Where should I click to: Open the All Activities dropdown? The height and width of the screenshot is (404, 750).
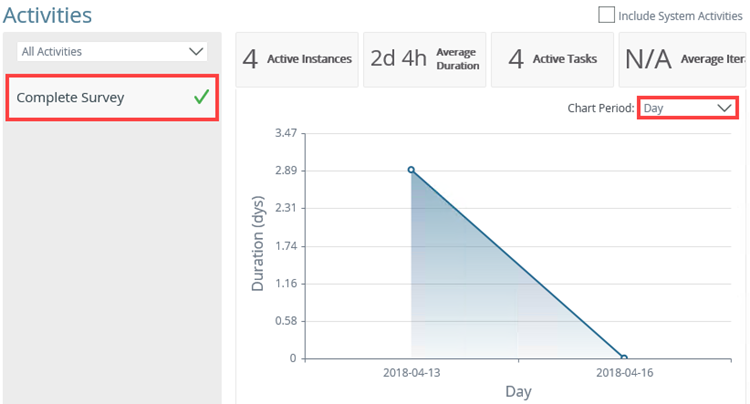[112, 51]
